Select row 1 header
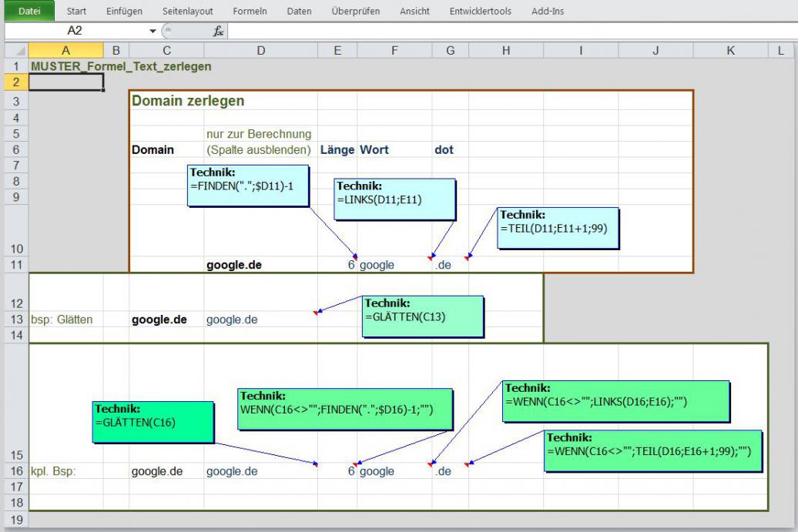The image size is (798, 532). point(16,66)
